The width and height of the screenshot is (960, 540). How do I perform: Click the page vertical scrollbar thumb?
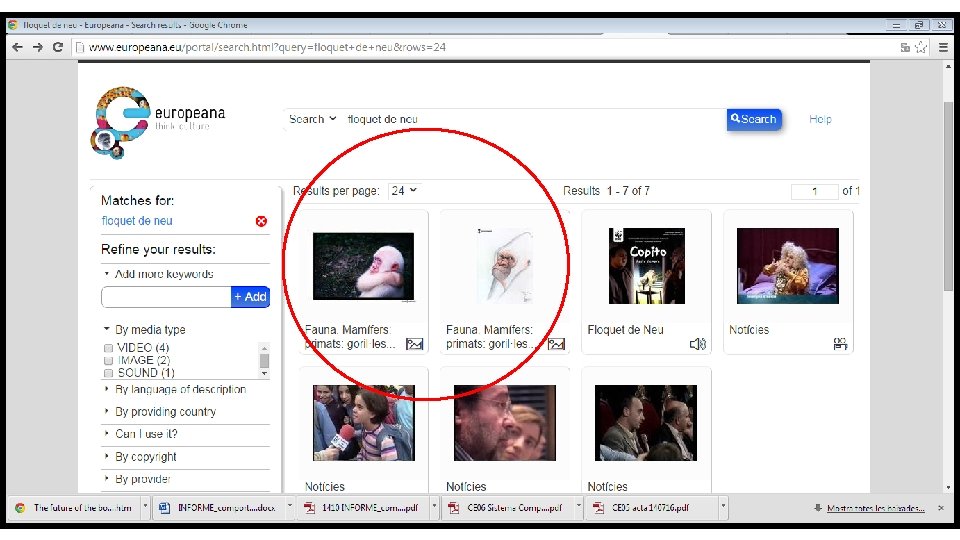pos(948,196)
